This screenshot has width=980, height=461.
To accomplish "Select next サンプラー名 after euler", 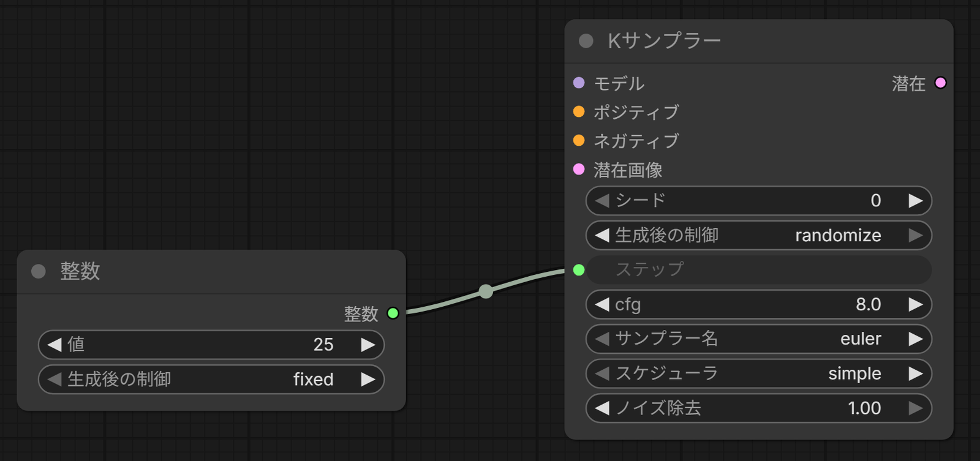I will click(916, 339).
